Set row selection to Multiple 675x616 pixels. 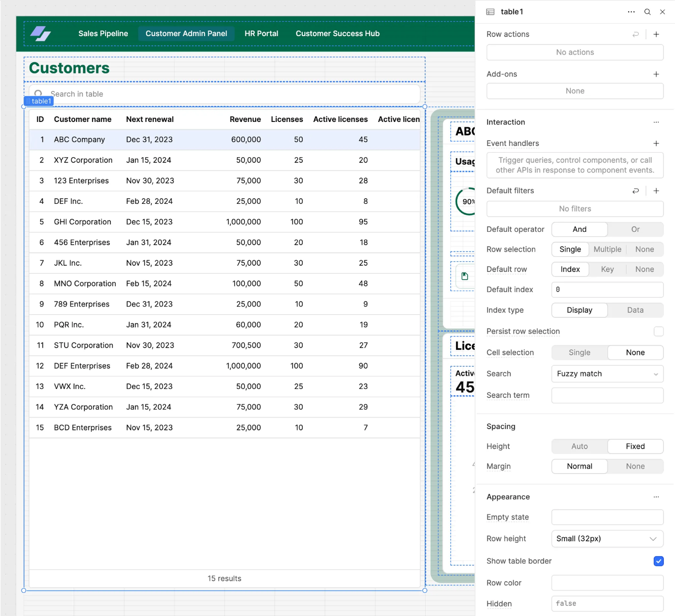click(607, 249)
